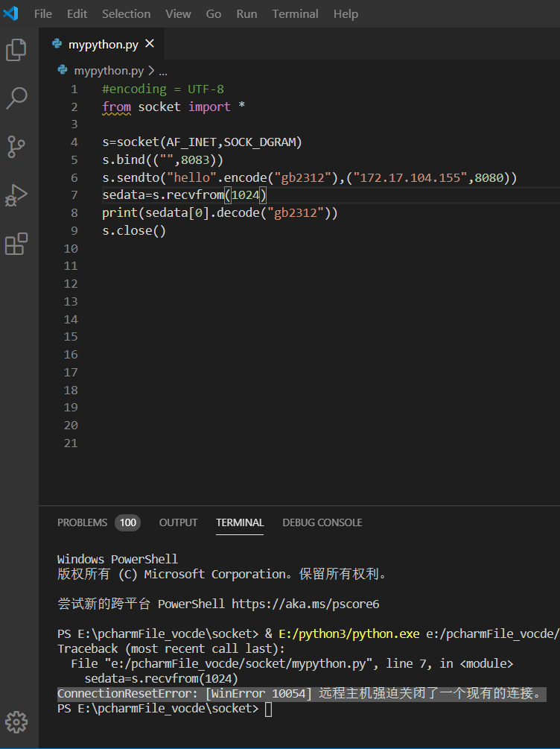The height and width of the screenshot is (749, 560).
Task: Click 'E:/python3/python.exe' in terminal
Action: pos(349,634)
